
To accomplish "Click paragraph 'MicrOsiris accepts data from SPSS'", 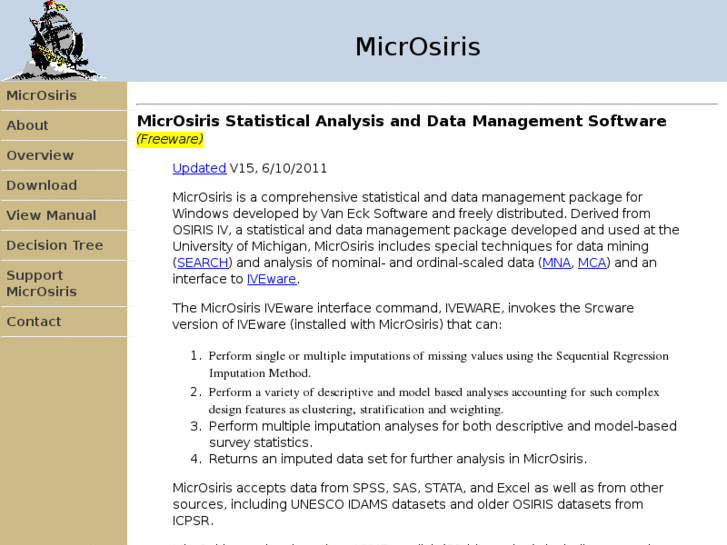I will click(418, 504).
